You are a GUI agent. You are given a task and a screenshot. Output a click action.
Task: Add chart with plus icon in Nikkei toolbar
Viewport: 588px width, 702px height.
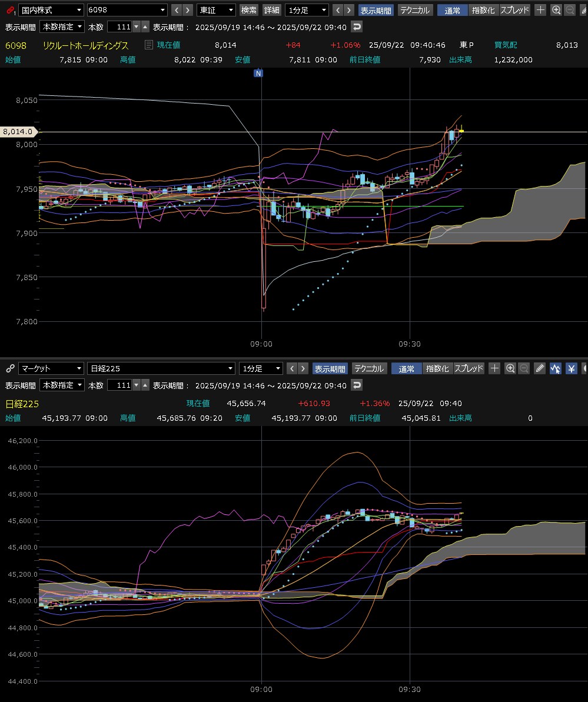[x=494, y=368]
